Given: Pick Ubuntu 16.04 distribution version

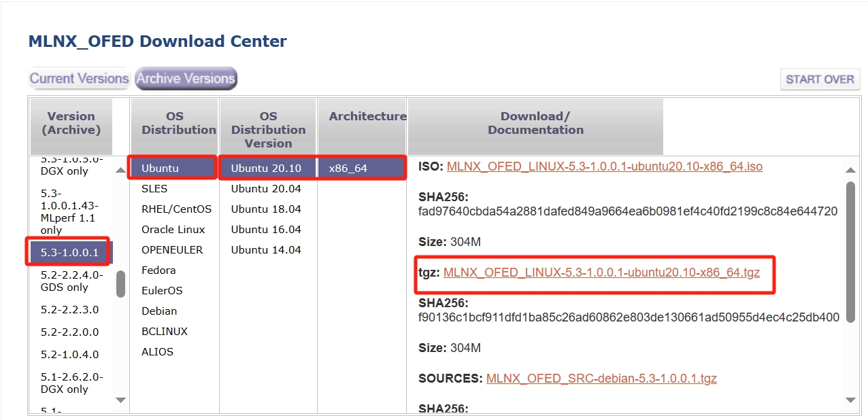Looking at the screenshot, I should 266,229.
